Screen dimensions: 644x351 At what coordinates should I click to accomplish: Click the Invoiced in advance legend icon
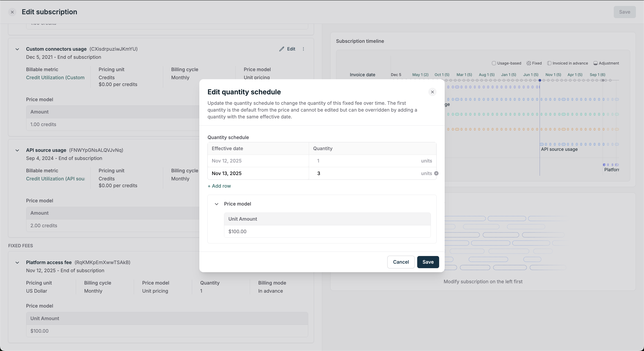(549, 63)
